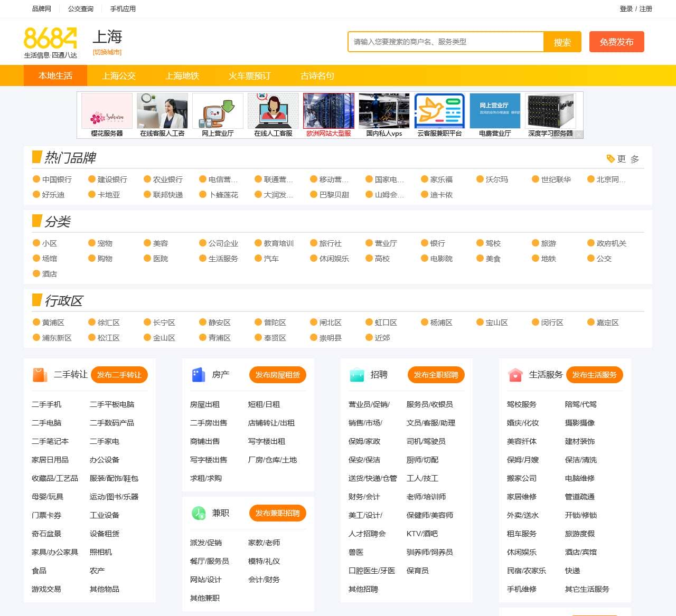Click the 登录 login link

[x=627, y=9]
